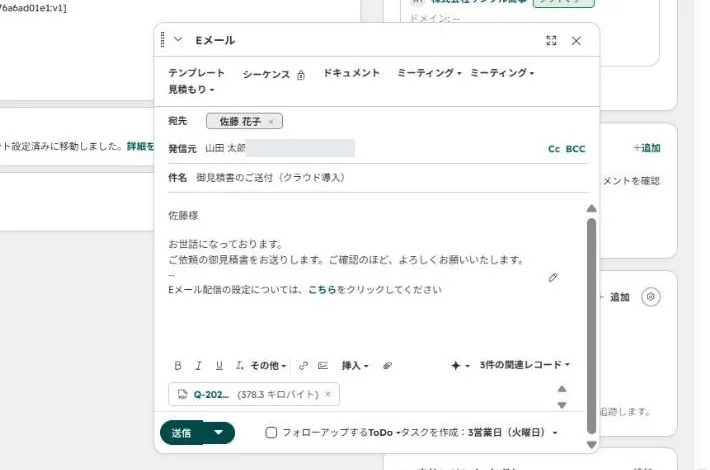Open the その他 formatting dropdown
This screenshot has width=710, height=470.
(269, 365)
